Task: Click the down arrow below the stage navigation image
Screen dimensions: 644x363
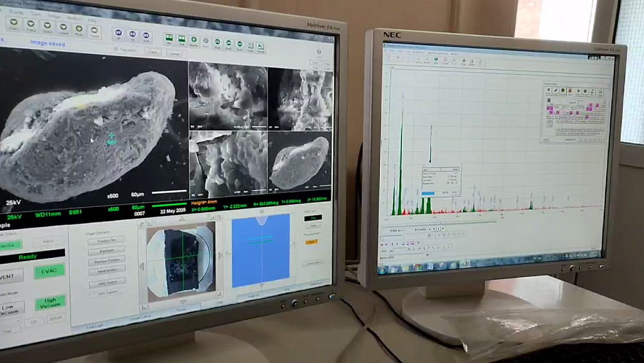Action: (182, 302)
